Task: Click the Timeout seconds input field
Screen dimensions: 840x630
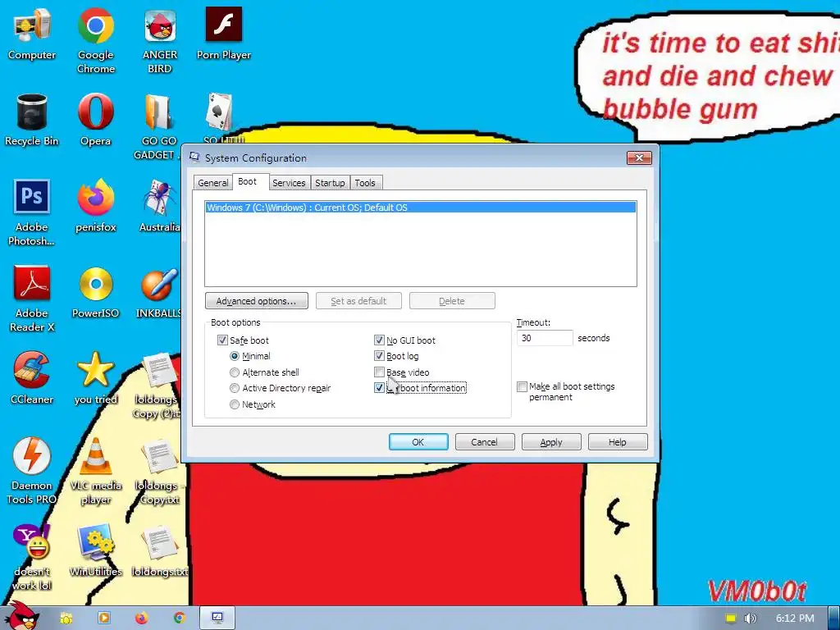Action: [x=545, y=338]
